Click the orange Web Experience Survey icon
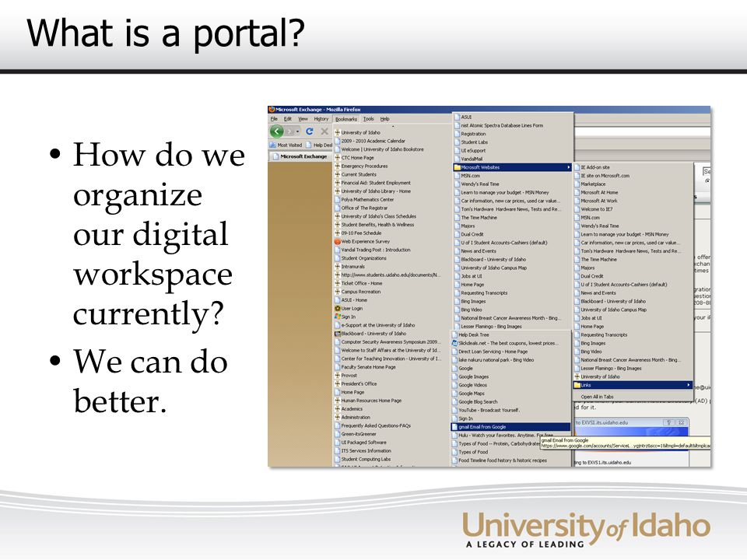 tap(337, 241)
